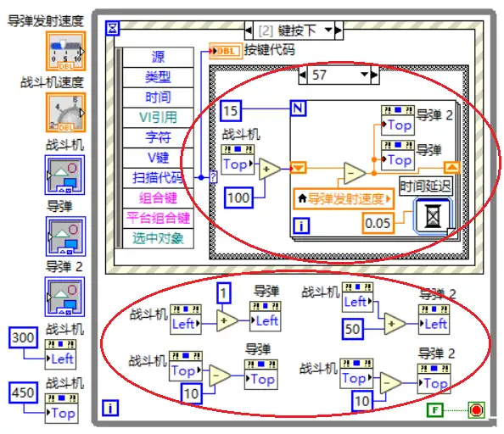Click the numeric constant 1

(224, 293)
